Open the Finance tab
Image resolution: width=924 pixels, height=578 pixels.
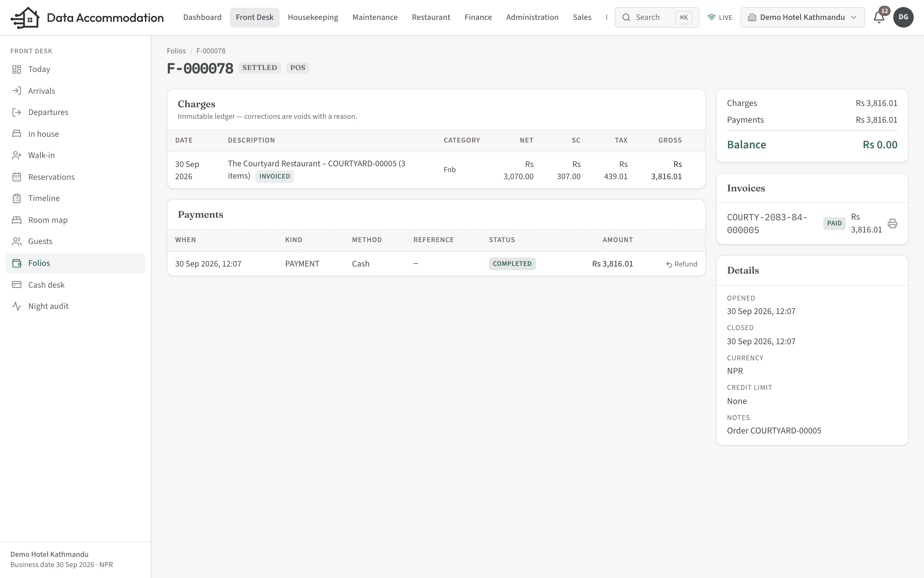click(x=478, y=17)
